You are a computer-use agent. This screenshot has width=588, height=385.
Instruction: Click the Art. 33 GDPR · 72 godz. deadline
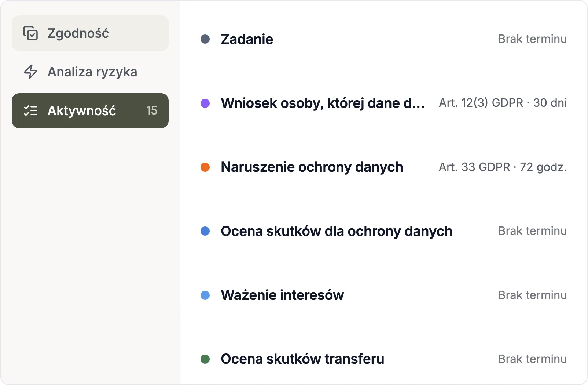pos(503,167)
